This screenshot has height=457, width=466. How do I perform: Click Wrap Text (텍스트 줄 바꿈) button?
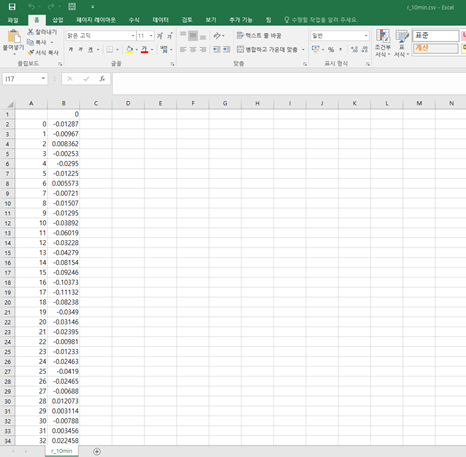pyautogui.click(x=259, y=35)
